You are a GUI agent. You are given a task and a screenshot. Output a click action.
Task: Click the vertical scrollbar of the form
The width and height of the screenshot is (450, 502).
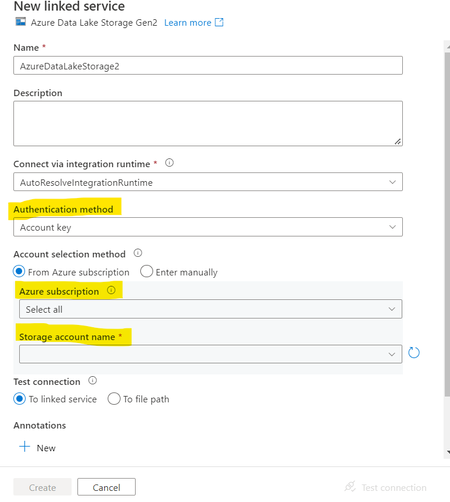pos(447,223)
